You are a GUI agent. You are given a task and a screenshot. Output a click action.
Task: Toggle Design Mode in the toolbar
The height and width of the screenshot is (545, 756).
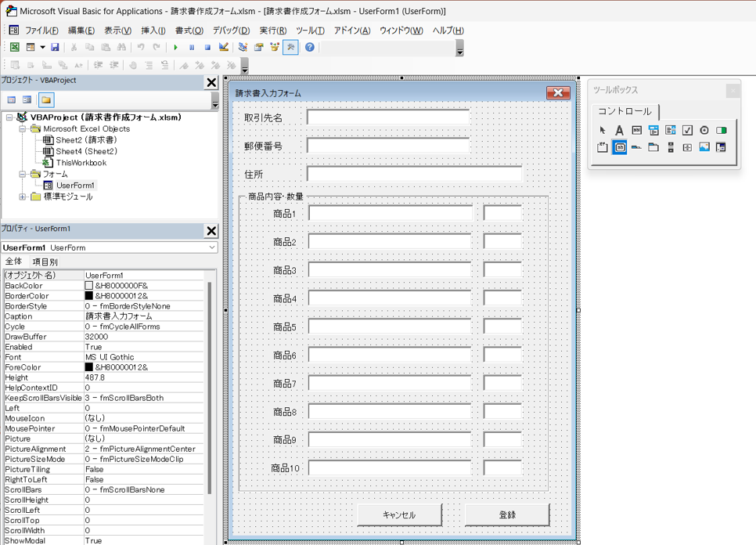[224, 47]
